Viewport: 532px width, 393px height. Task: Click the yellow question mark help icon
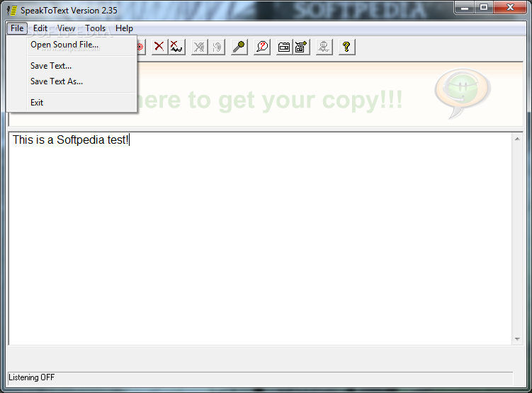pos(346,47)
